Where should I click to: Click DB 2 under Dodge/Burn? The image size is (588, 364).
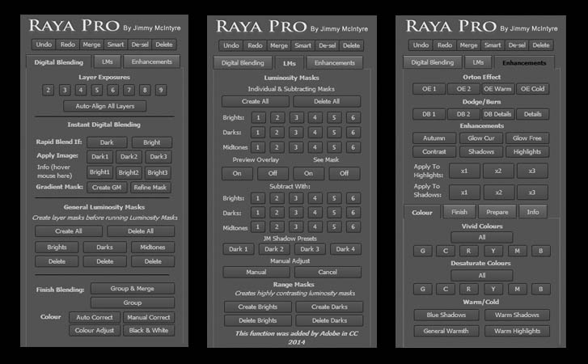coord(463,114)
